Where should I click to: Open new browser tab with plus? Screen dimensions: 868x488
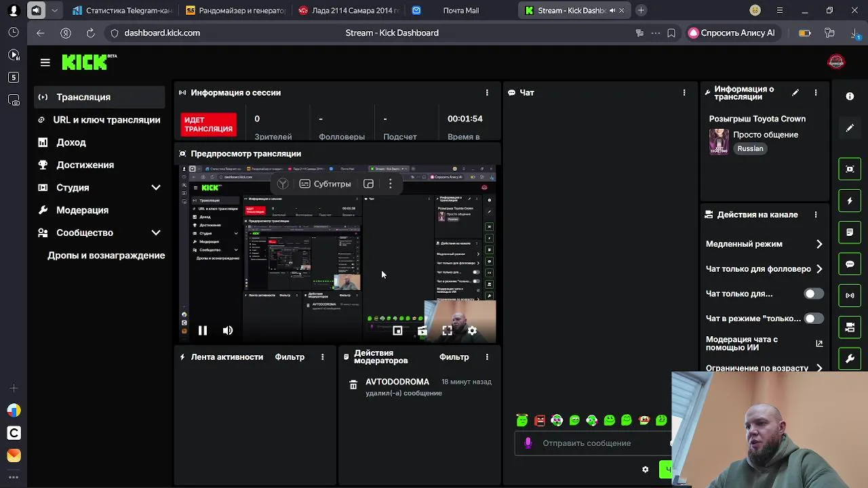[x=641, y=10]
